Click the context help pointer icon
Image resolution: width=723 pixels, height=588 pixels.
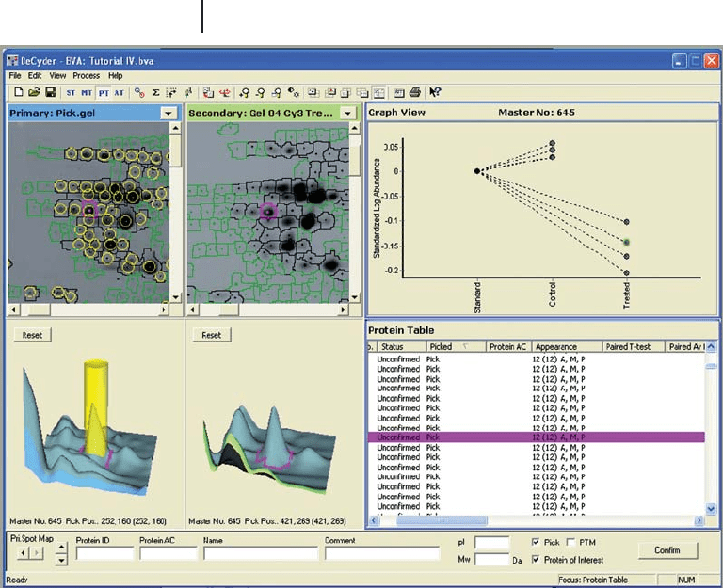pyautogui.click(x=435, y=92)
